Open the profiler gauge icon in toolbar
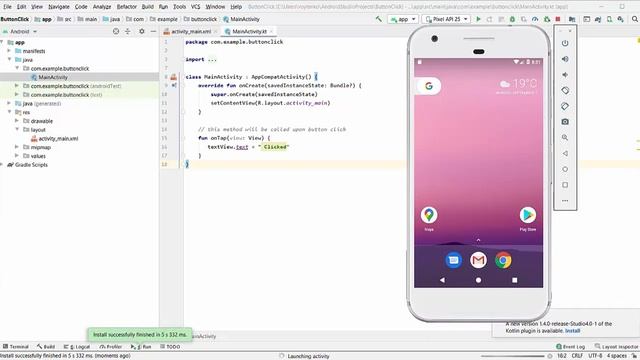The image size is (640, 360). pos(535,19)
